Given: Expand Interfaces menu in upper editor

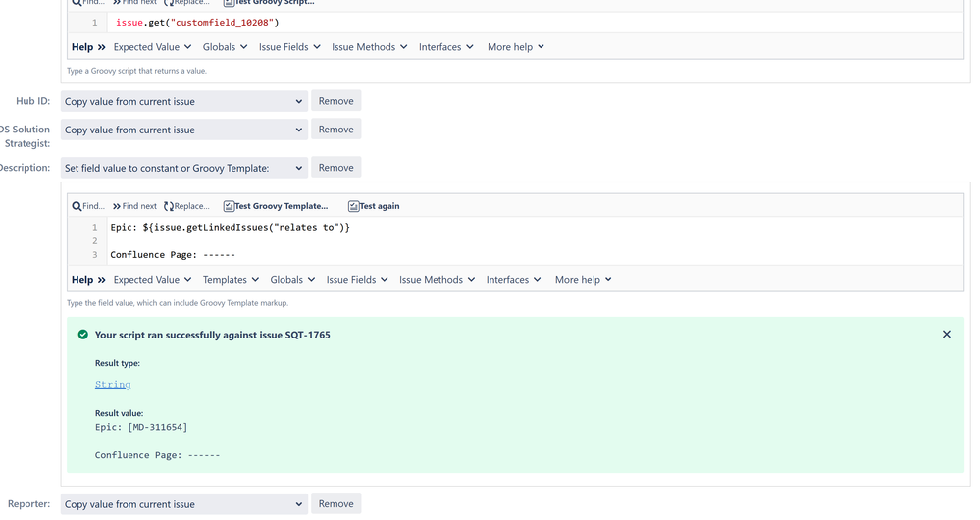Looking at the screenshot, I should [445, 47].
